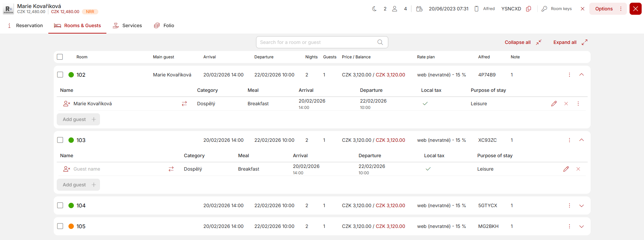This screenshot has height=240, width=644.
Task: Switch to the Services tab
Action: tap(128, 25)
